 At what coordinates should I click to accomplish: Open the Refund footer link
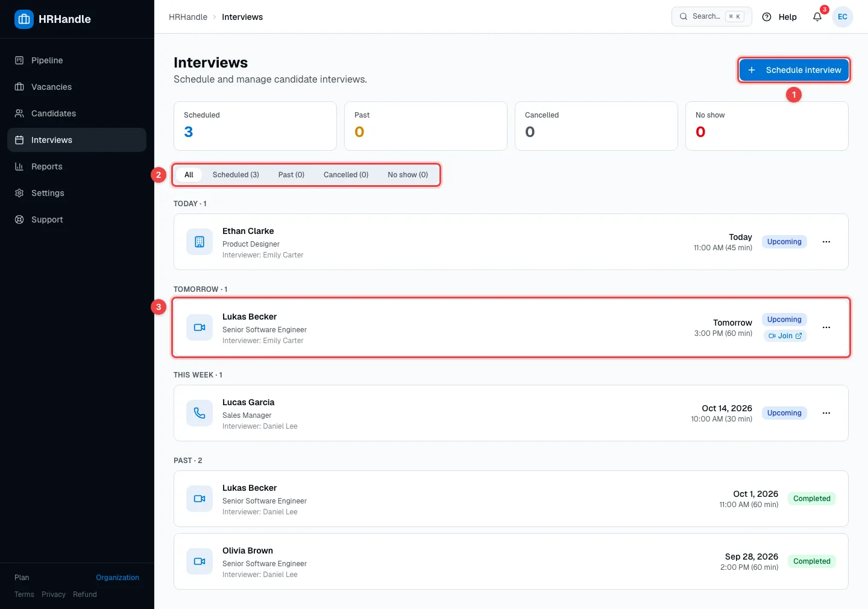pos(85,595)
